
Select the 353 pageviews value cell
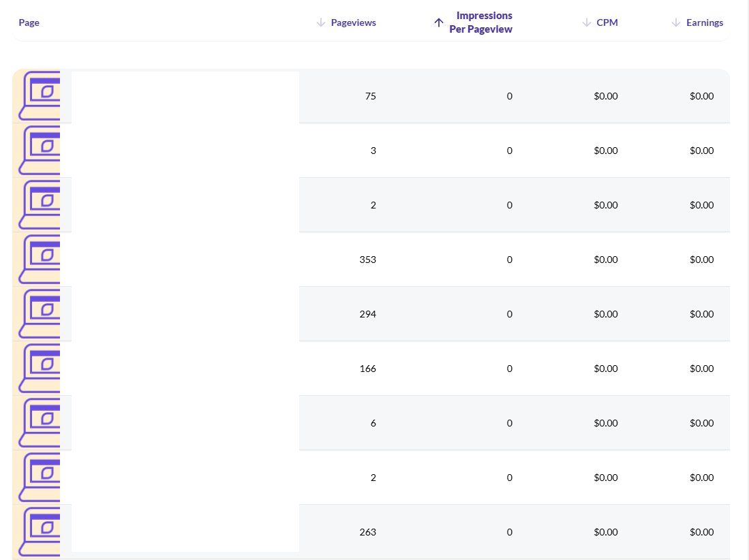(367, 260)
